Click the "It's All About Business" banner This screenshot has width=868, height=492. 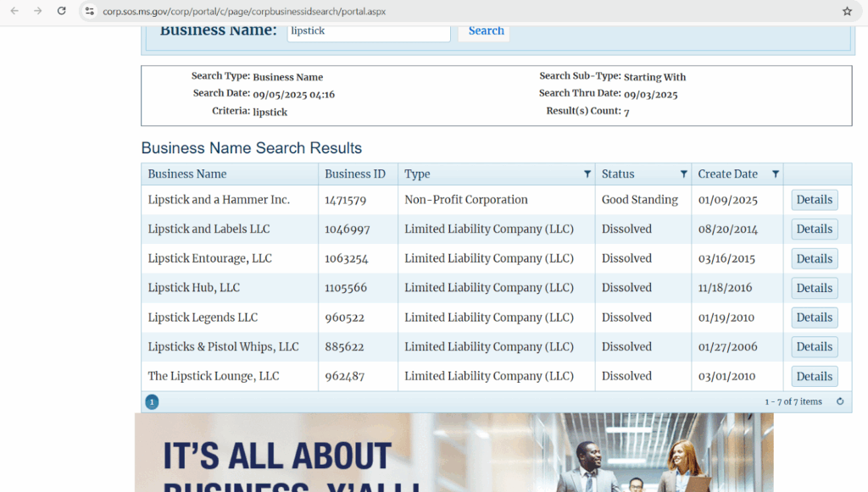click(x=453, y=453)
